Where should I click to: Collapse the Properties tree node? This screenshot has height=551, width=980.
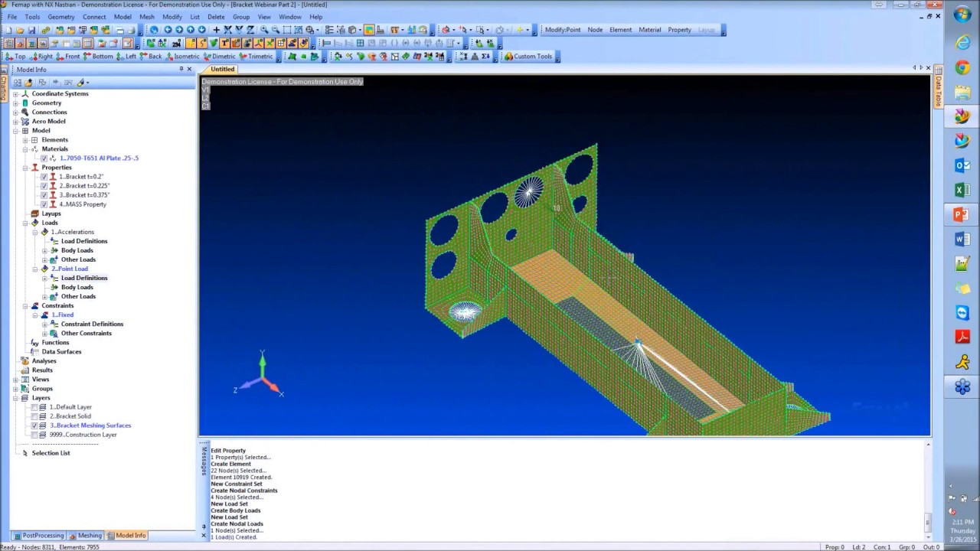click(24, 168)
